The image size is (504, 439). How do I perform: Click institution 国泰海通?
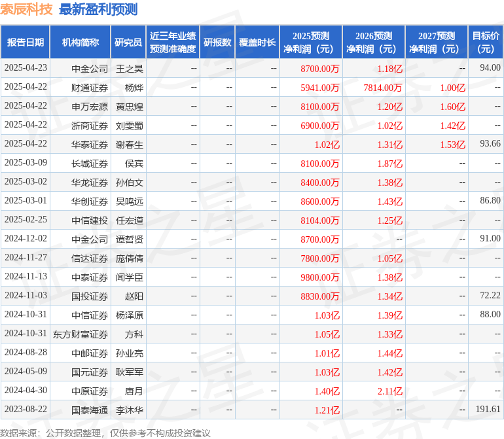(x=90, y=410)
